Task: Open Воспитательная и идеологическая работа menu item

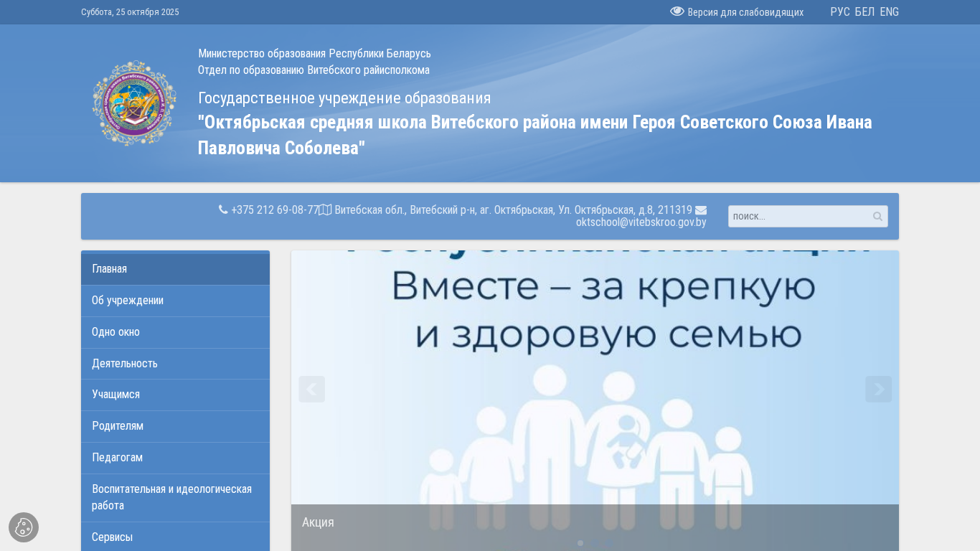Action: click(175, 497)
